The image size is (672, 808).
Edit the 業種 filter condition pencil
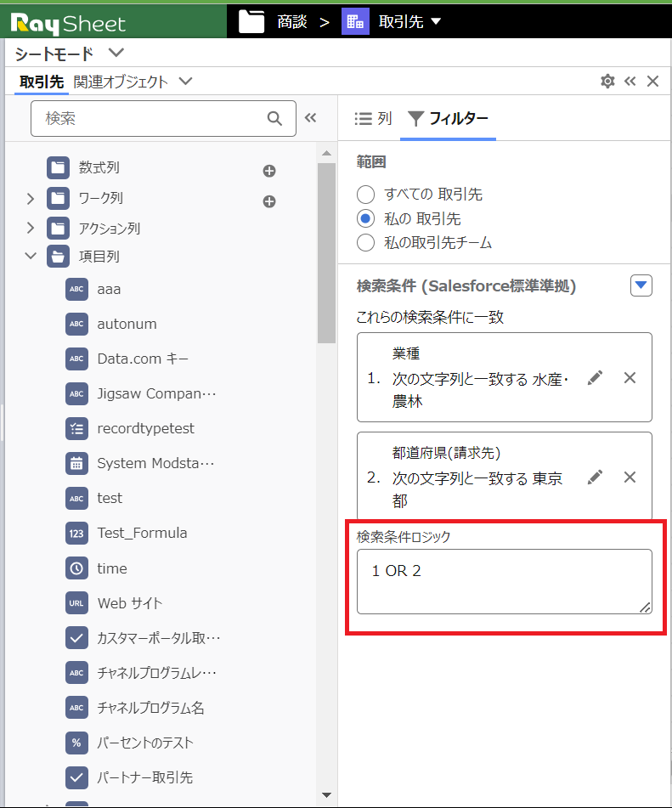click(x=595, y=378)
